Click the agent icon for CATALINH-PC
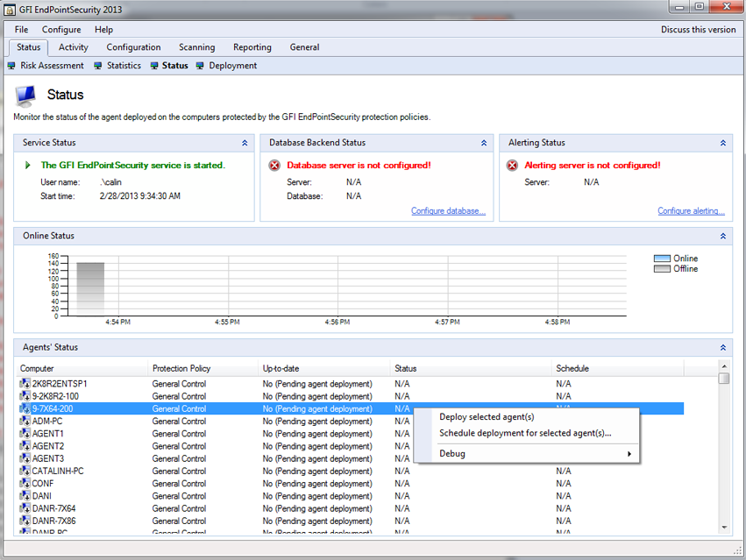Viewport: 746px width, 560px height. point(25,471)
